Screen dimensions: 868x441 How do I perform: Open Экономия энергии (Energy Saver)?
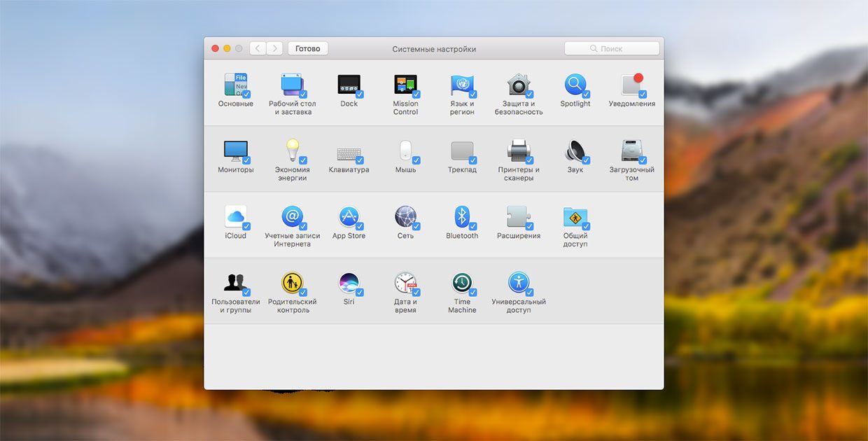click(293, 150)
